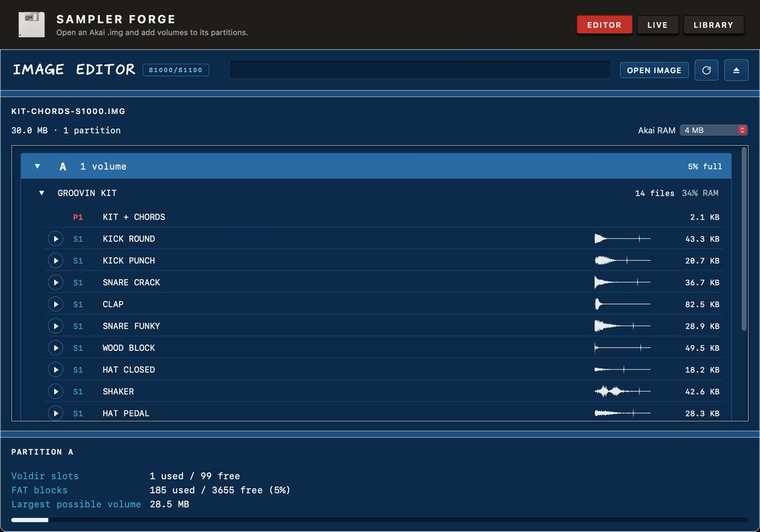This screenshot has height=532, width=760.
Task: Click the 30.0 MB · 1 partition summary
Action: 66,130
